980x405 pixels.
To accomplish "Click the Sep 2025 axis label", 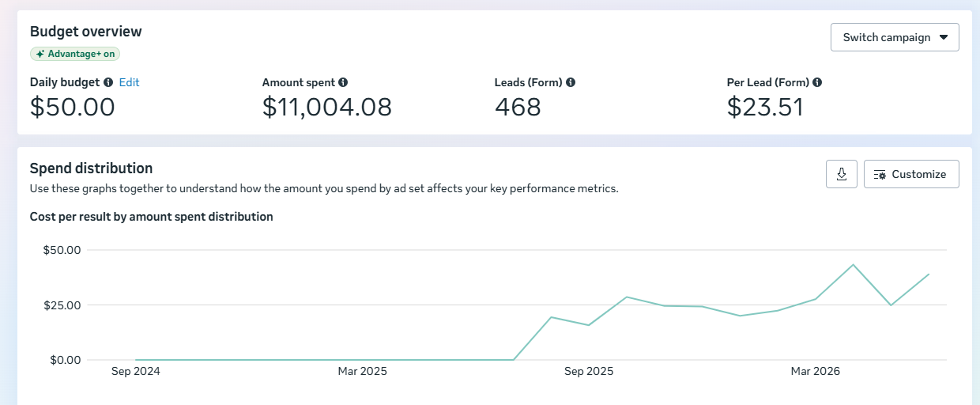I will (589, 371).
